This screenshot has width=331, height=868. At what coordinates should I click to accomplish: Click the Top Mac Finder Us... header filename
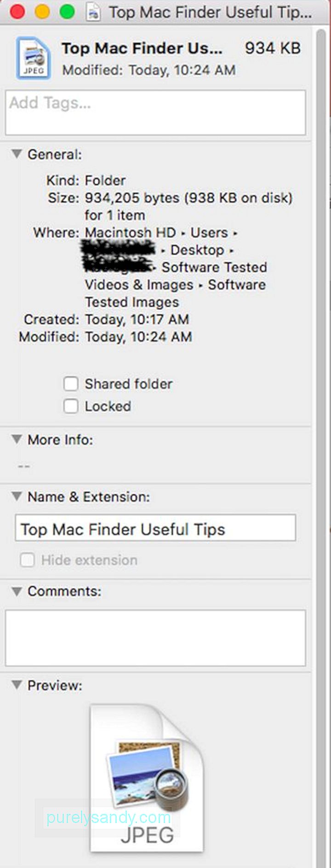(x=142, y=48)
